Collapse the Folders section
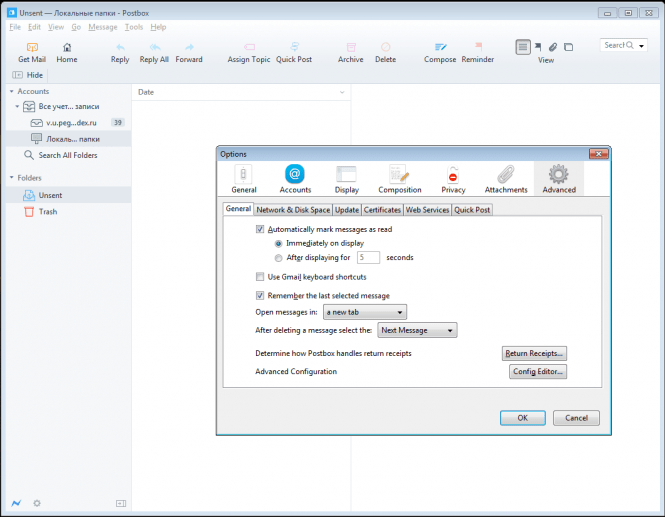The image size is (665, 517). click(x=12, y=177)
